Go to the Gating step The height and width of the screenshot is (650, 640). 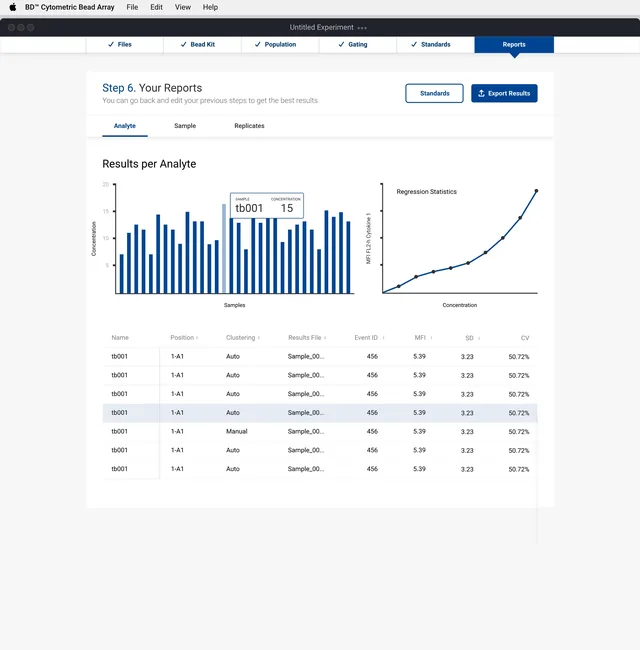[x=358, y=44]
